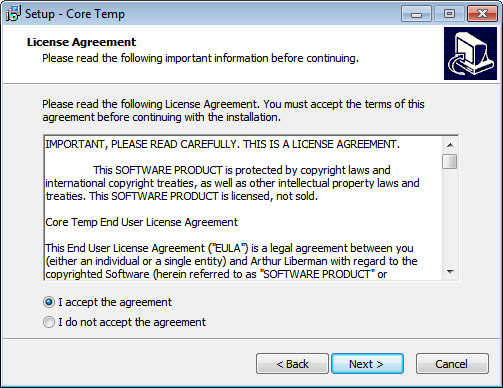
Task: Click the license text scroll up arrow
Action: point(450,145)
